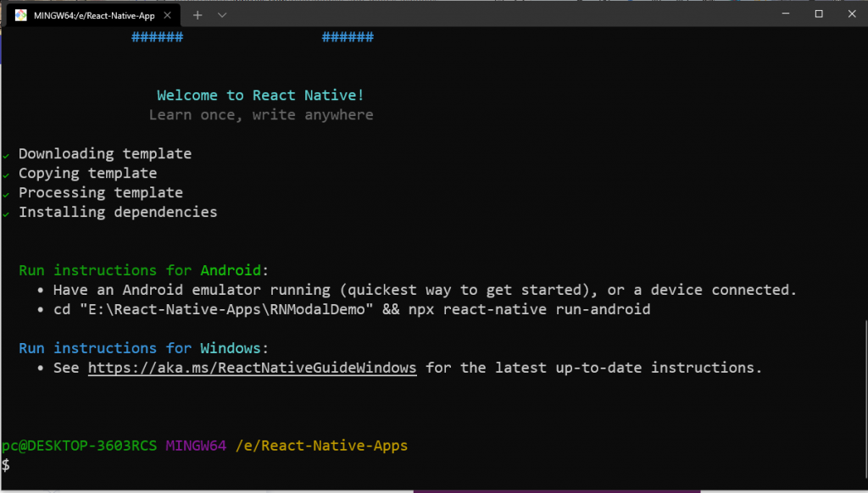Click the "Welcome to React Native!" heading
The image size is (868, 493).
pos(260,95)
